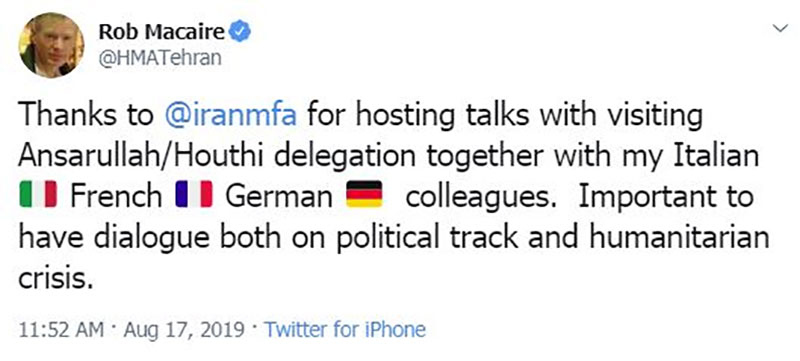Click the blue verified badge
This screenshot has width=800, height=361.
point(239,32)
